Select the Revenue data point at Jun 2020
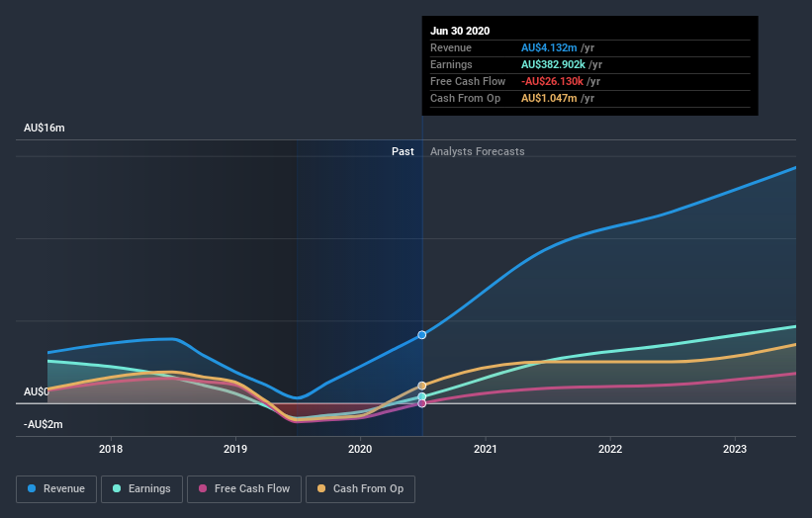Screen dimensions: 812x518 coord(422,335)
